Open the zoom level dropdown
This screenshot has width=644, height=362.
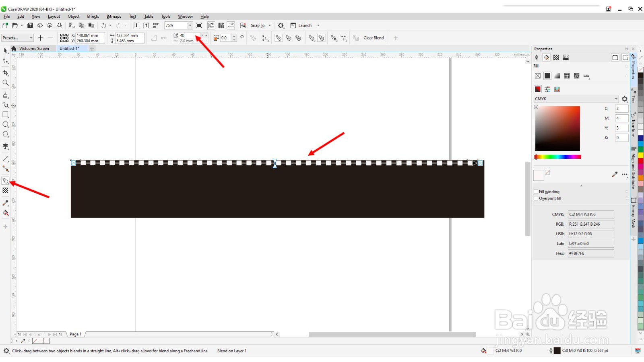(x=190, y=25)
